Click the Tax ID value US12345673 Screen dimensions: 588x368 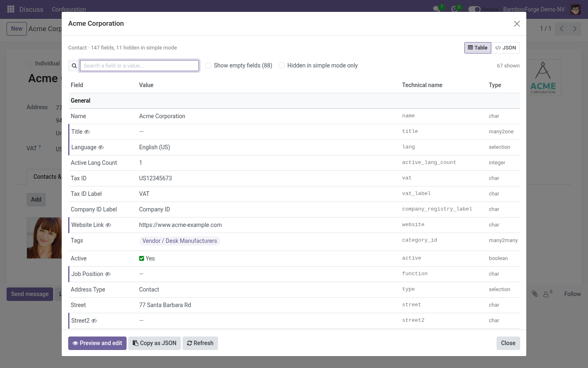(156, 178)
